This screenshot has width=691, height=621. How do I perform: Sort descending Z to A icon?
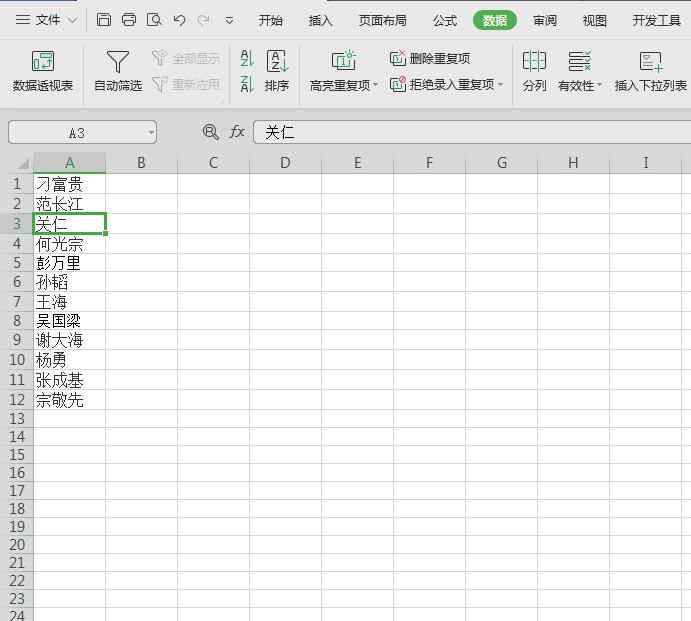(247, 84)
